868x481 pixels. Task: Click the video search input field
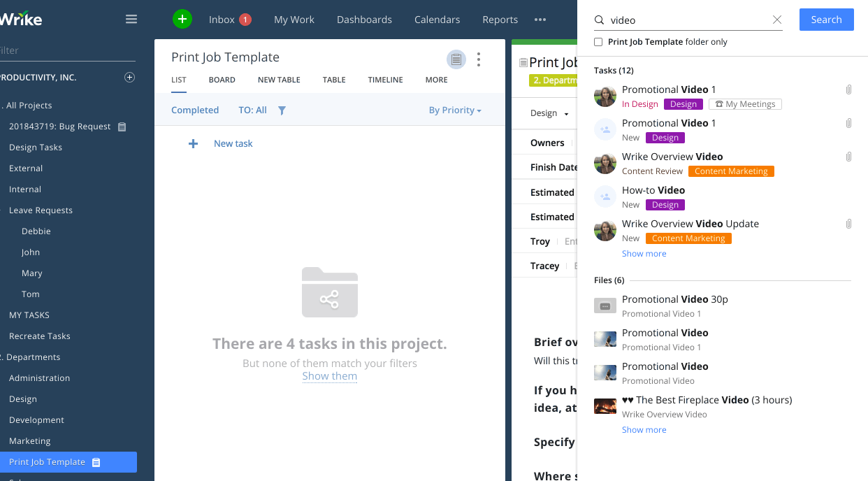pyautogui.click(x=688, y=20)
